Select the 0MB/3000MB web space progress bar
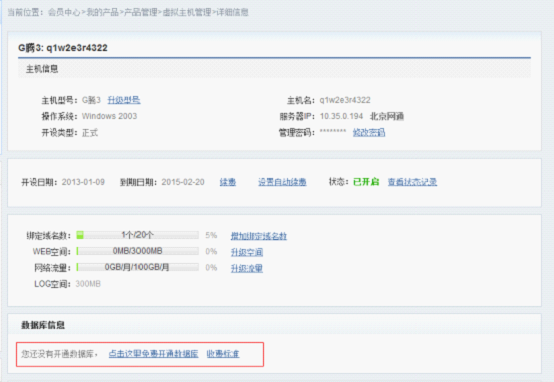This screenshot has height=382, width=554. [x=137, y=251]
